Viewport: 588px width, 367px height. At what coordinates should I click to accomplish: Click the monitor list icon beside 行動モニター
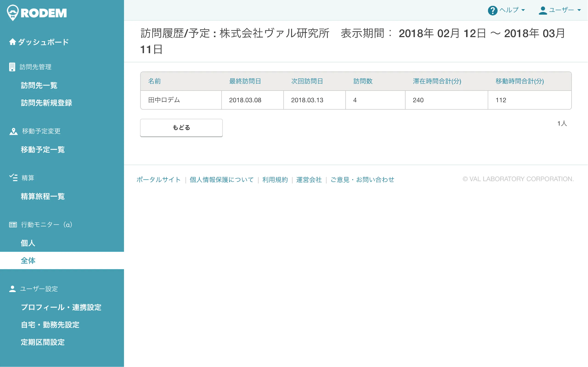tap(13, 225)
